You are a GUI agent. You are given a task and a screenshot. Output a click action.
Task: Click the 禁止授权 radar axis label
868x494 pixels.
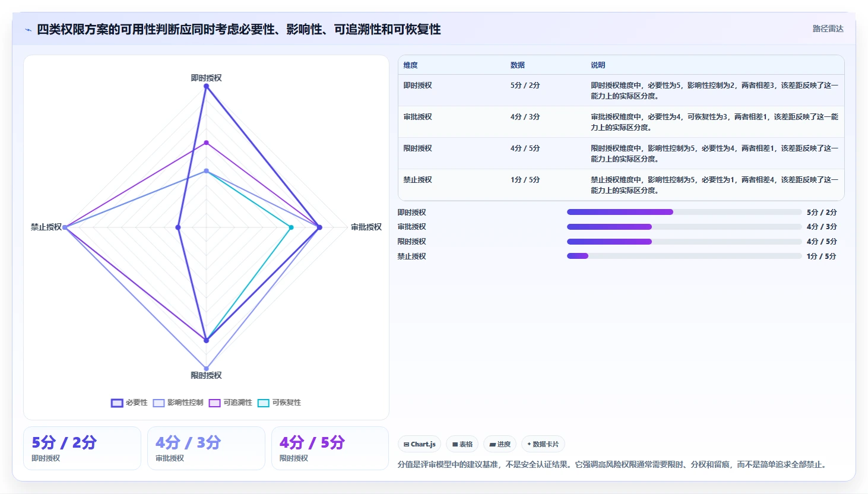(46, 227)
